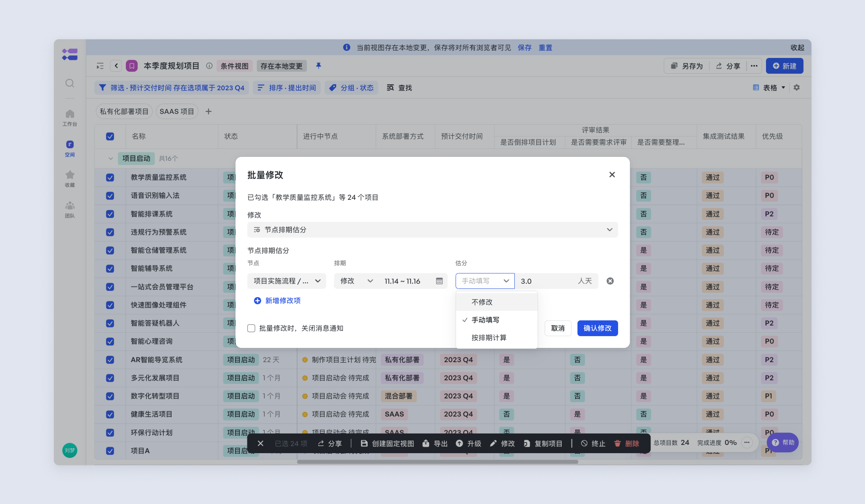The width and height of the screenshot is (865, 504).
Task: Click 导出 export in bottom bar
Action: pos(435,443)
